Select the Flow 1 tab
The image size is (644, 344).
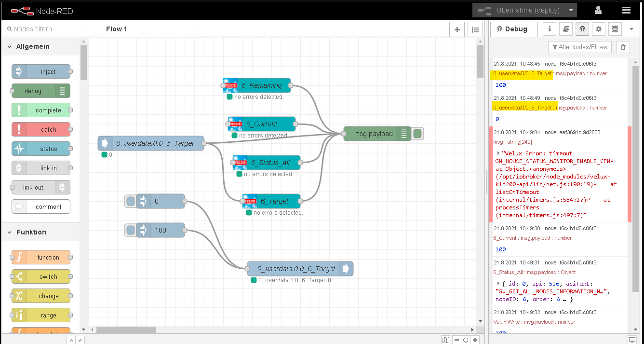click(117, 29)
